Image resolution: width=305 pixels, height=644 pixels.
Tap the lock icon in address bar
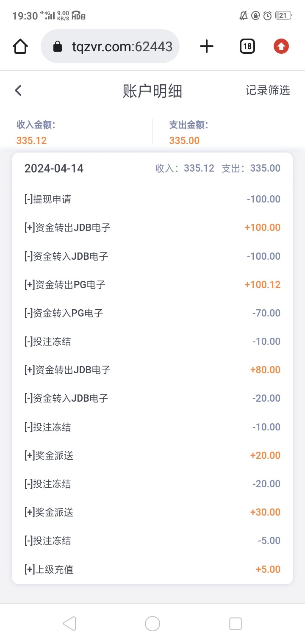click(58, 47)
